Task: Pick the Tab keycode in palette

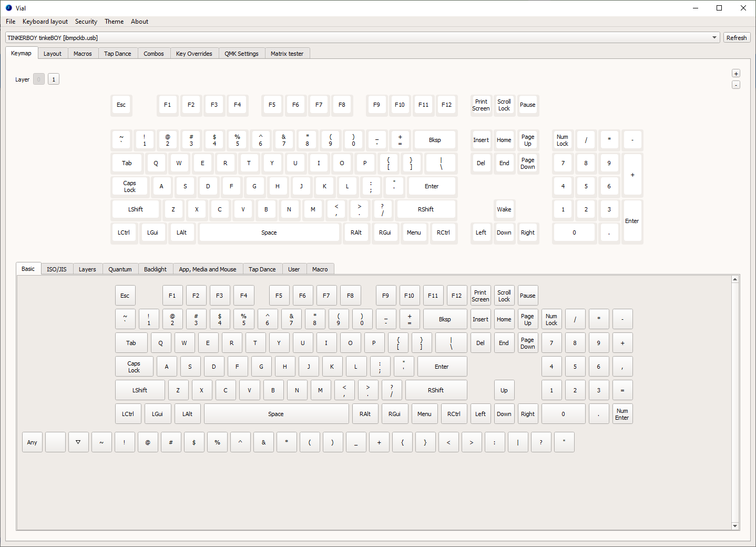Action: click(x=131, y=343)
